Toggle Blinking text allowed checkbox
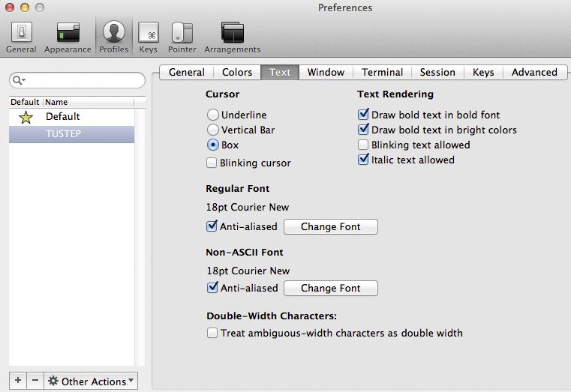The width and height of the screenshot is (571, 392). coord(364,145)
